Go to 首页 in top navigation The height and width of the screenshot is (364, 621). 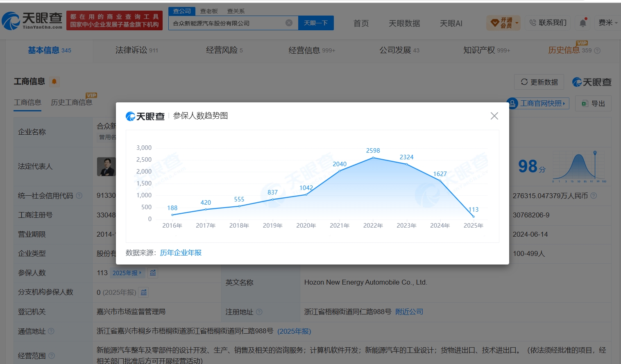[361, 23]
